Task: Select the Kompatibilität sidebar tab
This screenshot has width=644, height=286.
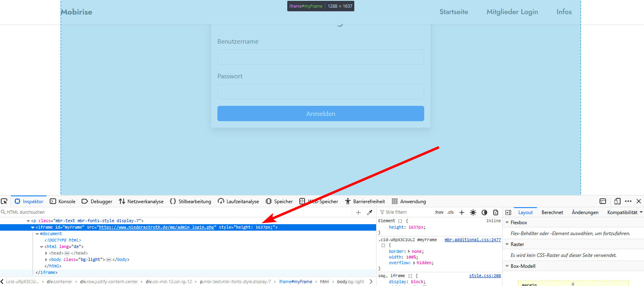Action: [x=622, y=212]
